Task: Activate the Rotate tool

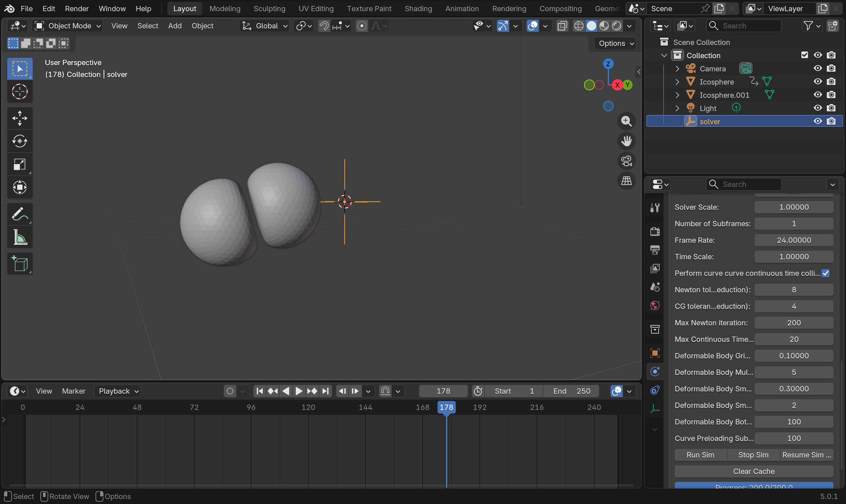Action: [20, 141]
